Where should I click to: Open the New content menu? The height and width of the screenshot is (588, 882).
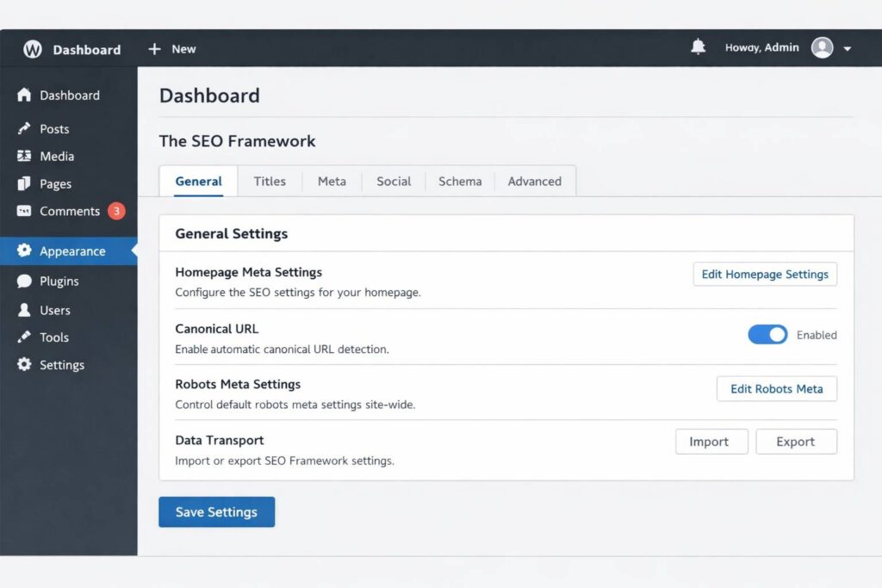(172, 49)
